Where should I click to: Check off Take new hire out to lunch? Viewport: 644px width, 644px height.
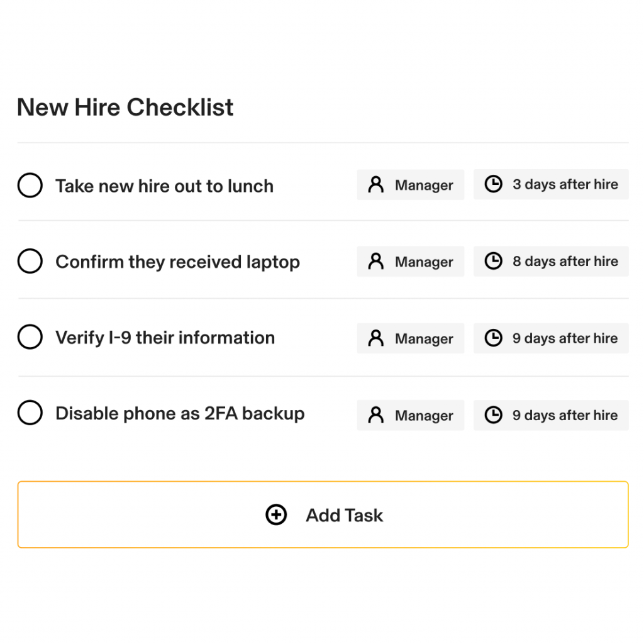[30, 186]
